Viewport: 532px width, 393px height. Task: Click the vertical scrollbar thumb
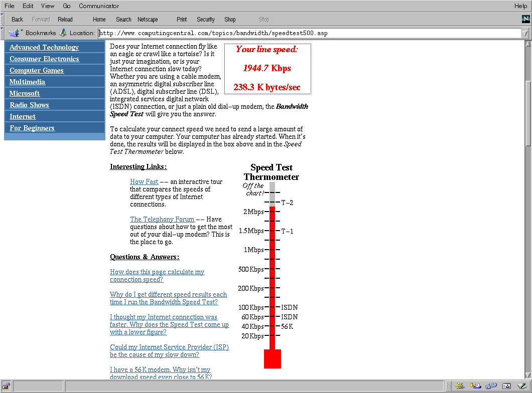click(528, 113)
